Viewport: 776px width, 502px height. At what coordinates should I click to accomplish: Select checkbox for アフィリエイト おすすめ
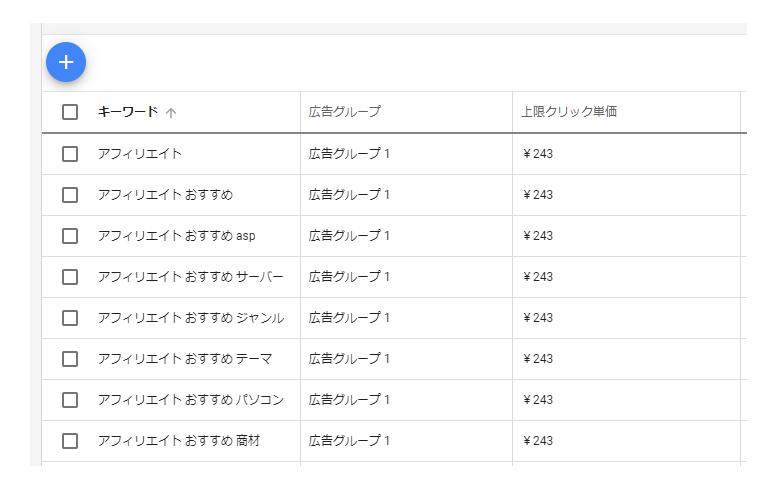70,195
